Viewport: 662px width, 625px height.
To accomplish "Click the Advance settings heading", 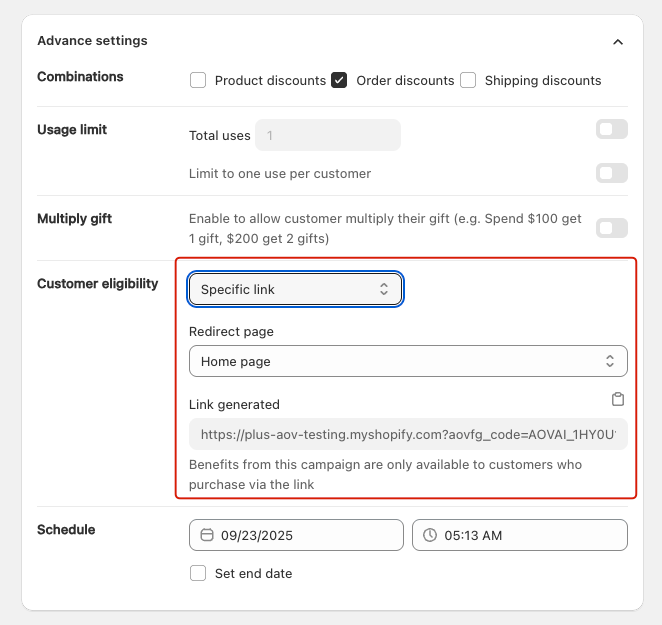I will click(x=92, y=41).
